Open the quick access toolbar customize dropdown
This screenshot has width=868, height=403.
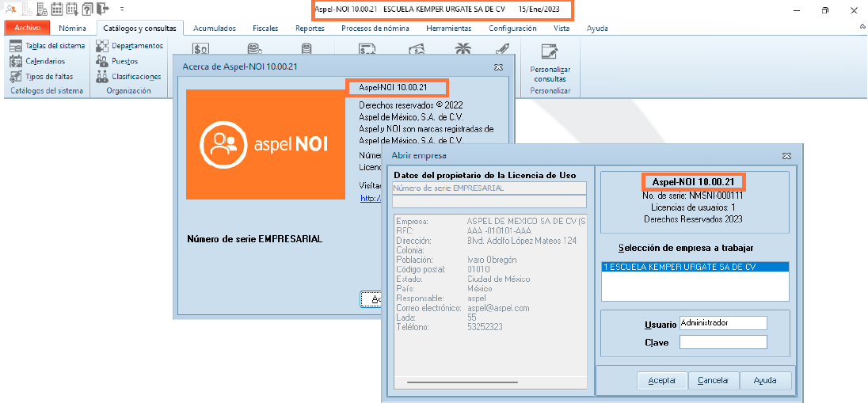(121, 9)
